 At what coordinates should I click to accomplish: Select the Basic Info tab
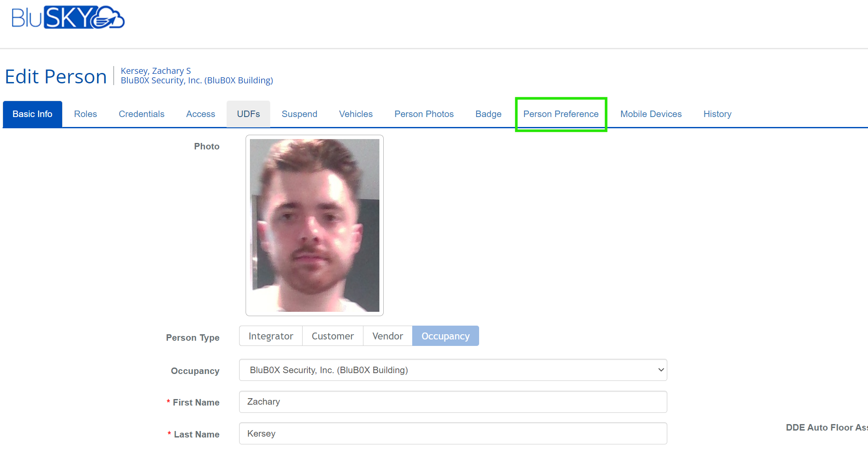(32, 114)
